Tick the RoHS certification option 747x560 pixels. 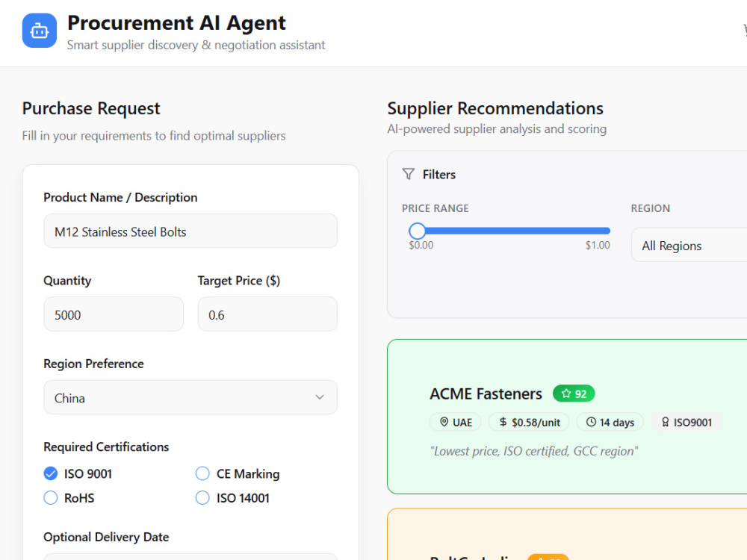coord(51,498)
